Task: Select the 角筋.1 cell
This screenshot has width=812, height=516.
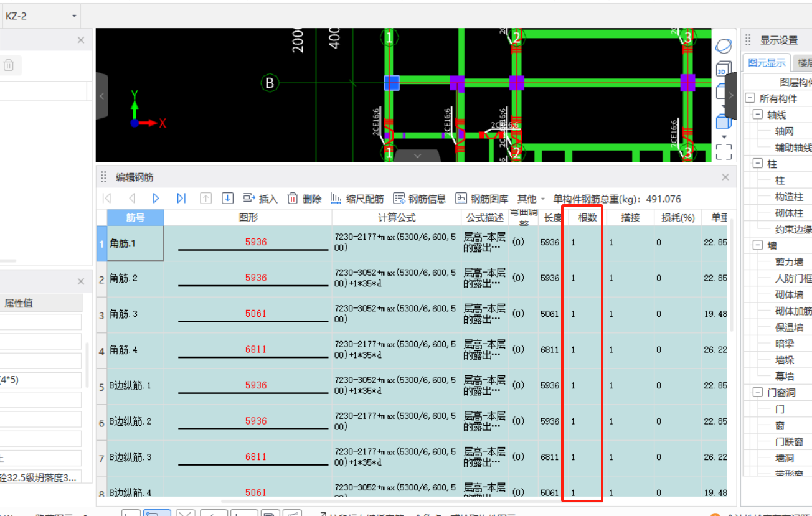Action: click(136, 243)
